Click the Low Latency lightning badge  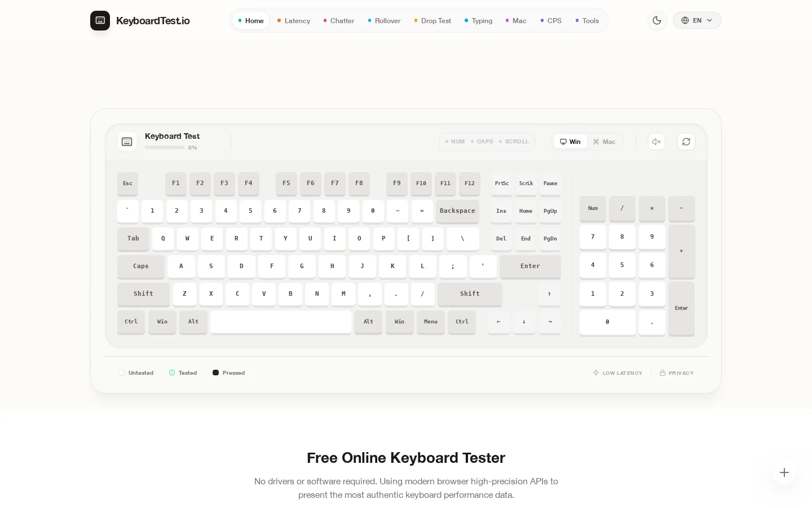click(617, 373)
